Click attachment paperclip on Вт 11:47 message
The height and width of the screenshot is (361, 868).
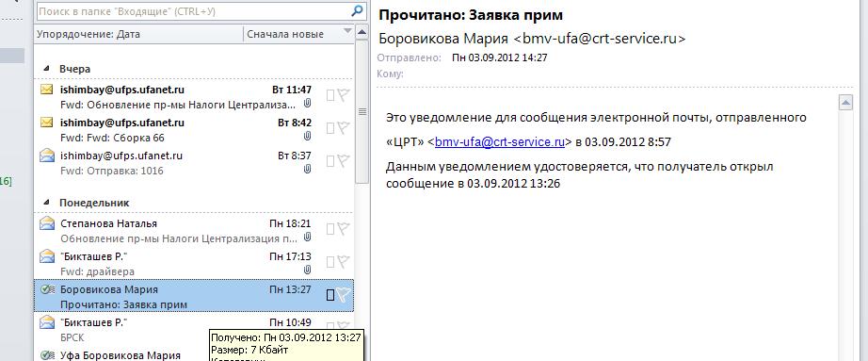[307, 104]
